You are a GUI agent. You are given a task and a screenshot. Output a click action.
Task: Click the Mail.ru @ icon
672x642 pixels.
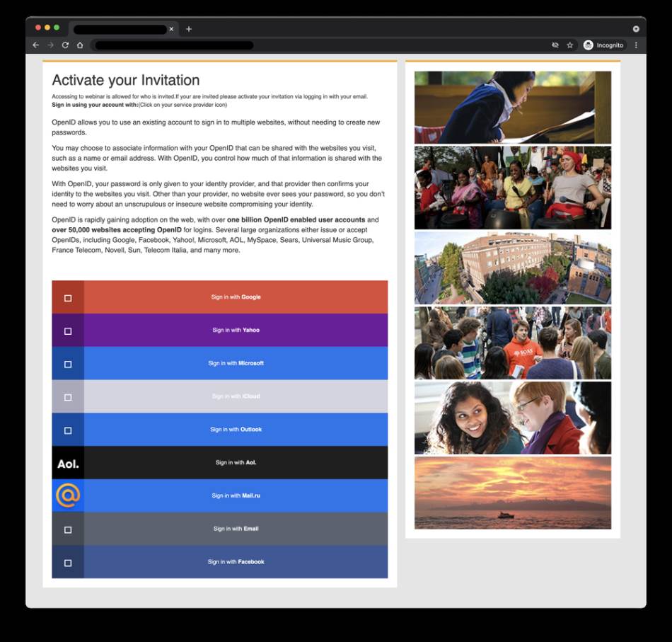tap(68, 495)
